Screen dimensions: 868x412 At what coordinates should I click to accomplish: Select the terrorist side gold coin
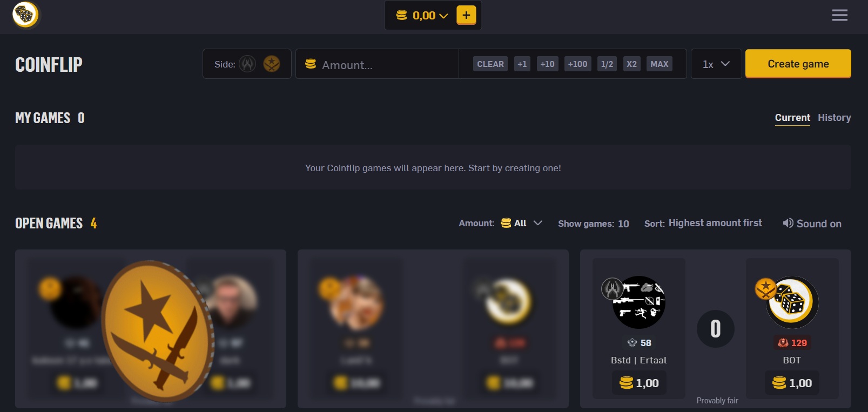click(x=272, y=64)
